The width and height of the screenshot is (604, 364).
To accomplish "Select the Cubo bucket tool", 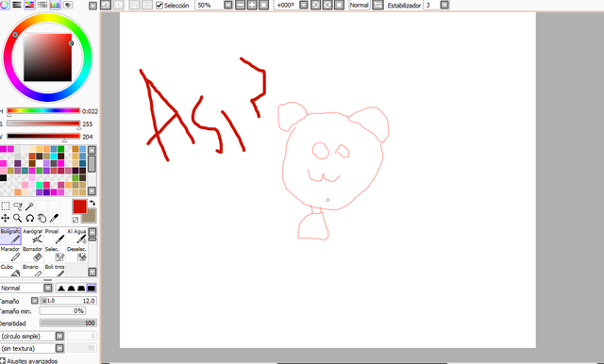I will (x=10, y=270).
